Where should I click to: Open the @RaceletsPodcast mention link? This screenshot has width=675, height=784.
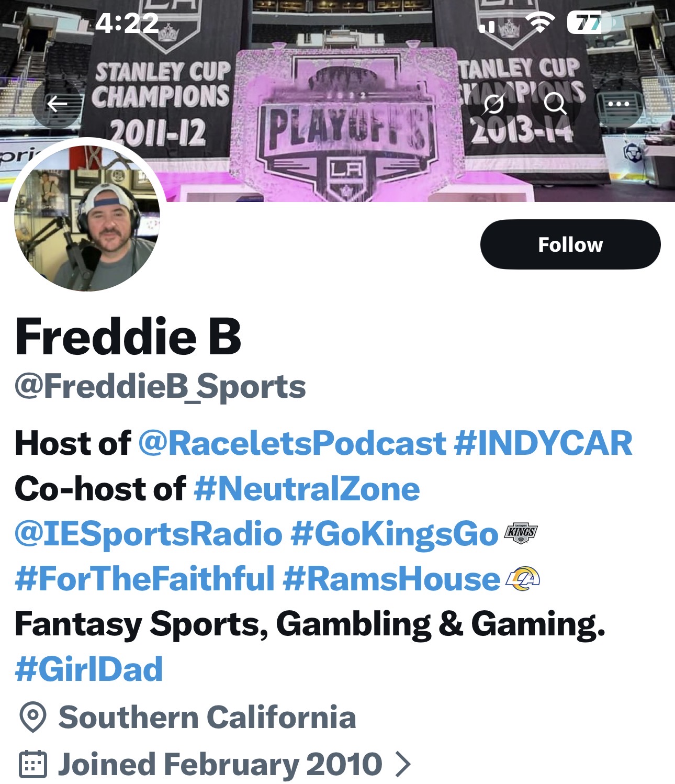[x=292, y=443]
